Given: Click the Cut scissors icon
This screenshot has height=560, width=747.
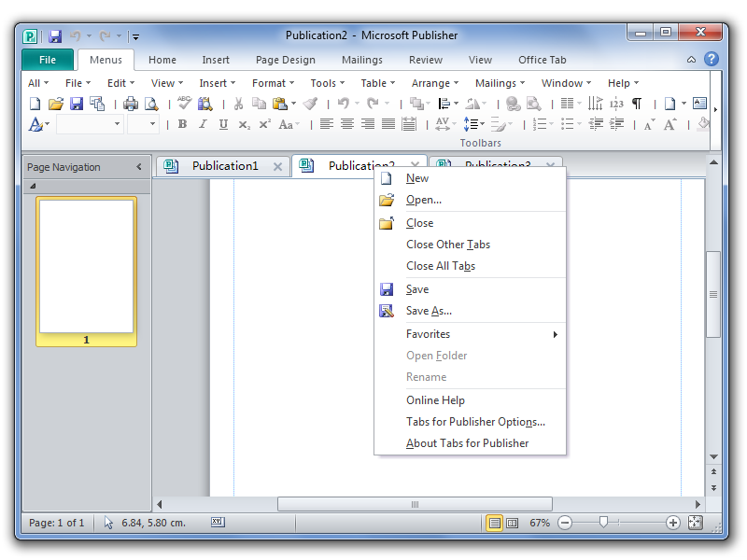Looking at the screenshot, I should click(x=239, y=104).
